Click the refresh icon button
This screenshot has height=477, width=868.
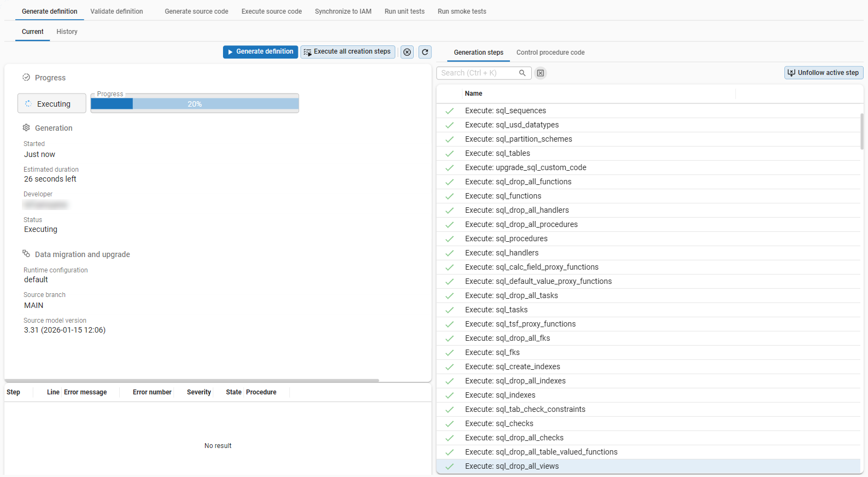[425, 52]
